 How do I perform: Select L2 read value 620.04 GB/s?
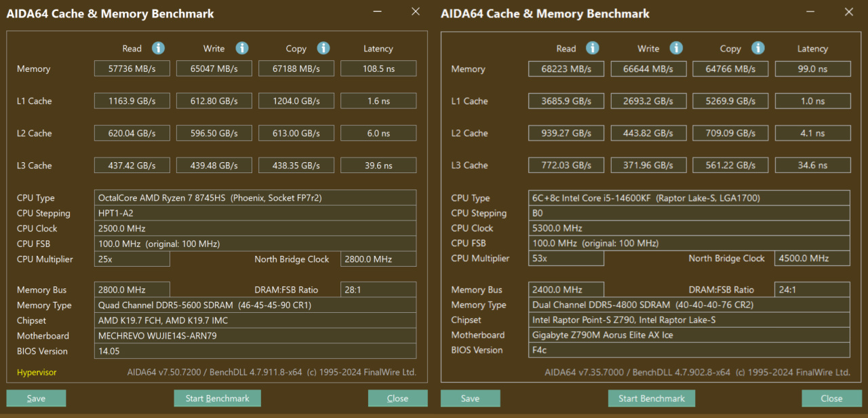click(x=132, y=133)
